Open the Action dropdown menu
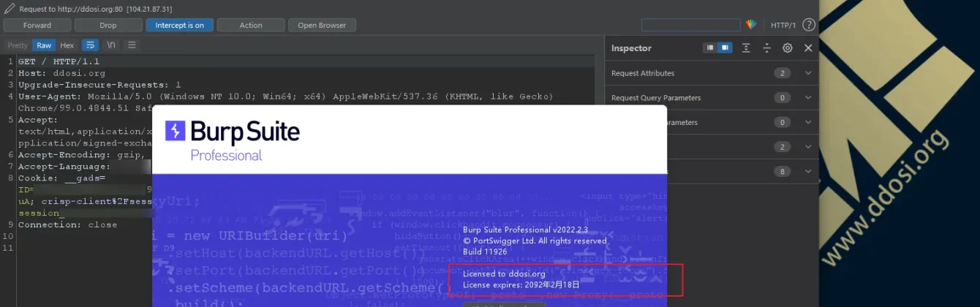Viewport: 980px width, 307px height. pyautogui.click(x=250, y=25)
